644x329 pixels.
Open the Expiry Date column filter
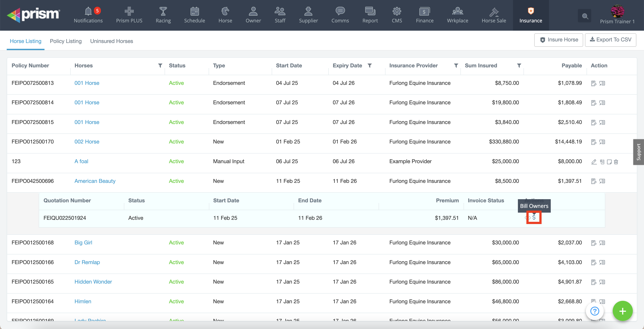coord(369,66)
